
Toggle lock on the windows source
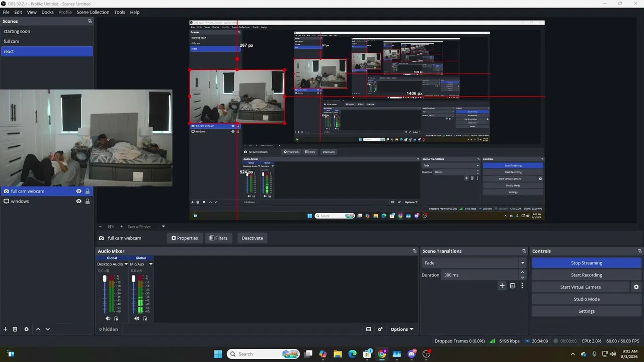(88, 201)
